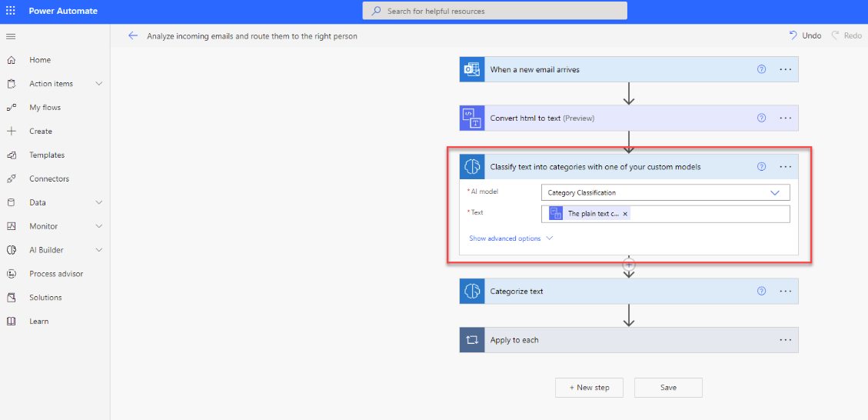868x420 pixels.
Task: Open help for Categorize text step
Action: 761,291
